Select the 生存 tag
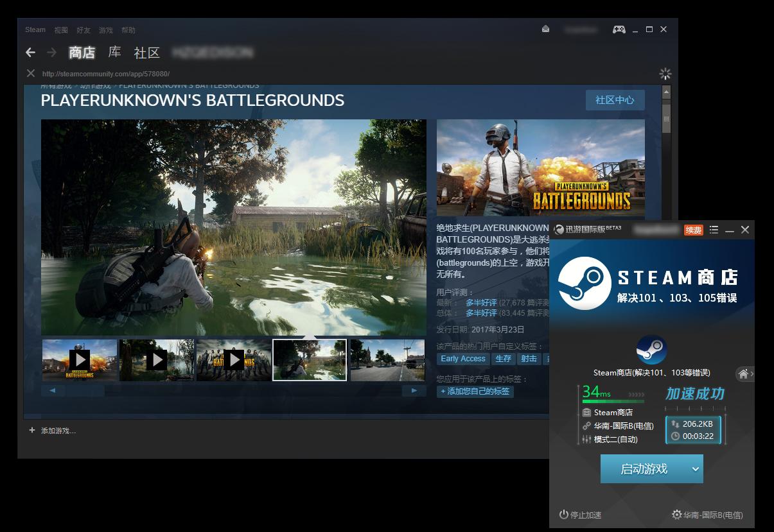Image resolution: width=774 pixels, height=532 pixels. pos(504,359)
